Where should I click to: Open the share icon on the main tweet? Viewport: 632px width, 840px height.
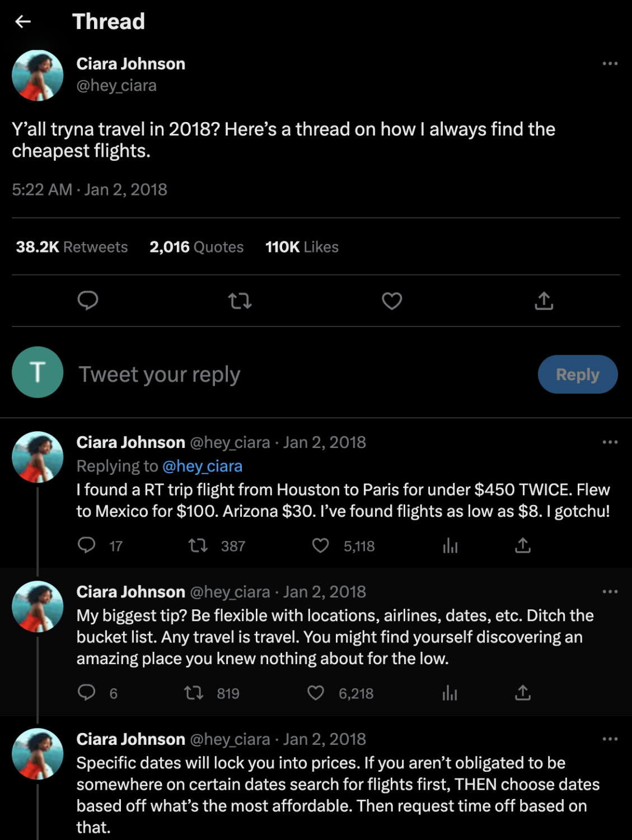[x=543, y=301]
